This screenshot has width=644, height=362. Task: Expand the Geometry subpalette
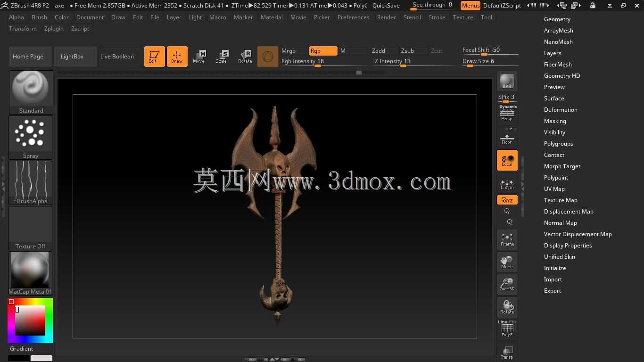point(557,19)
